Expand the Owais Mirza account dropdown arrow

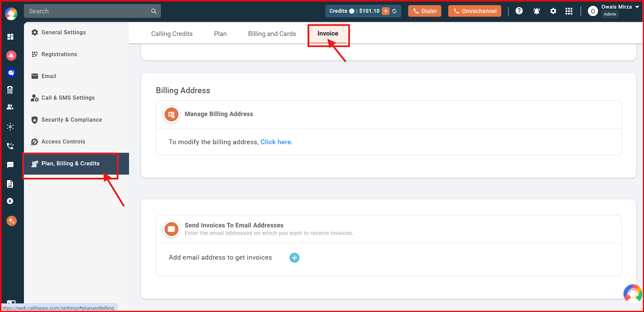[637, 7]
